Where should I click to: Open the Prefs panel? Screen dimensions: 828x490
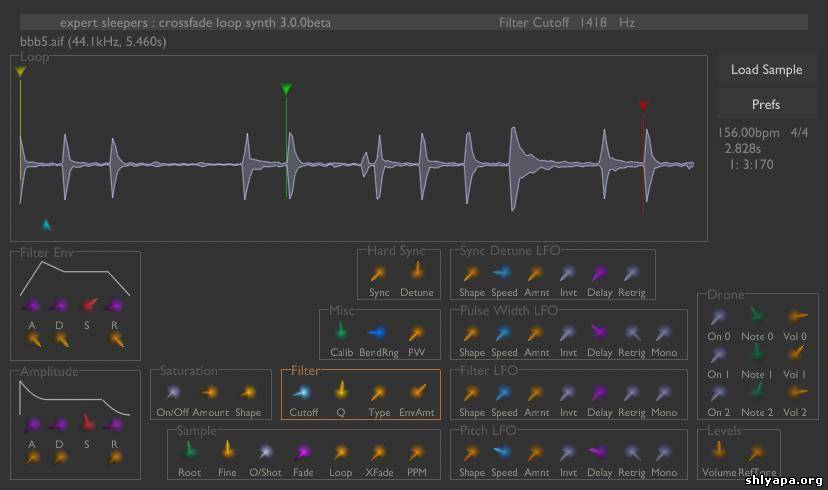(x=766, y=104)
